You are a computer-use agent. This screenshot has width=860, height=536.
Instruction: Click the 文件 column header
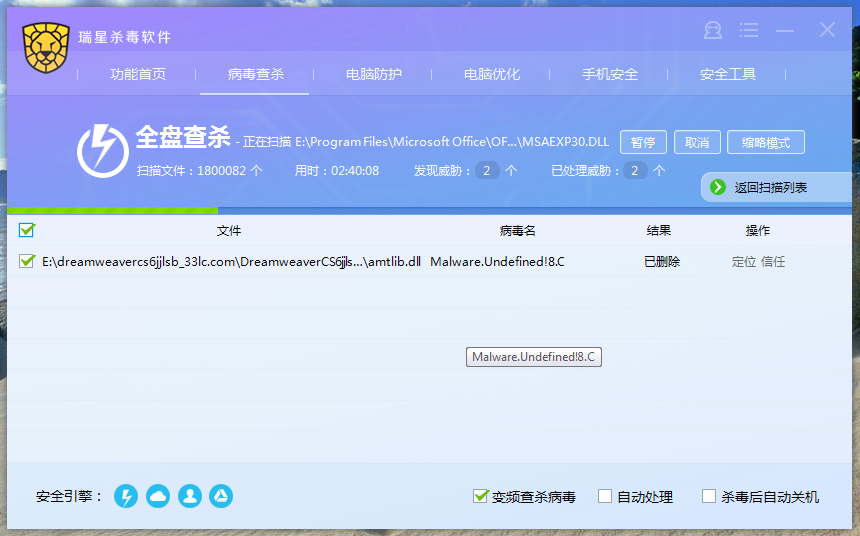229,230
